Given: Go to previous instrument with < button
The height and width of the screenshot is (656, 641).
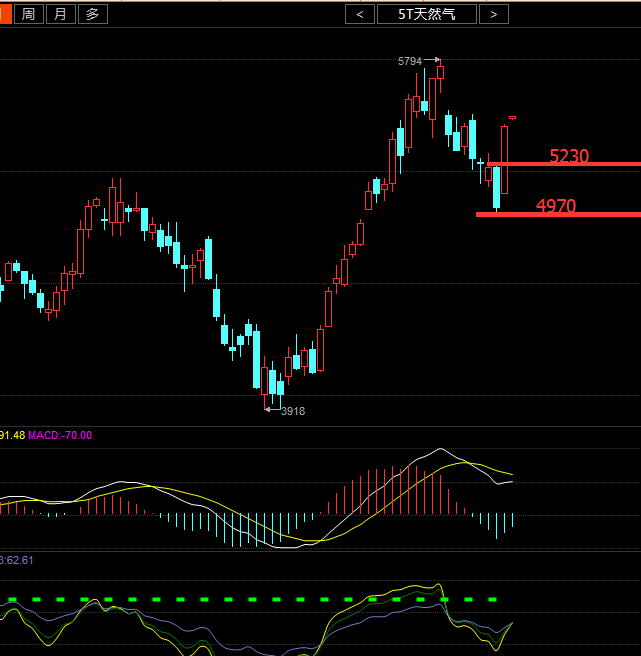Looking at the screenshot, I should tap(360, 14).
